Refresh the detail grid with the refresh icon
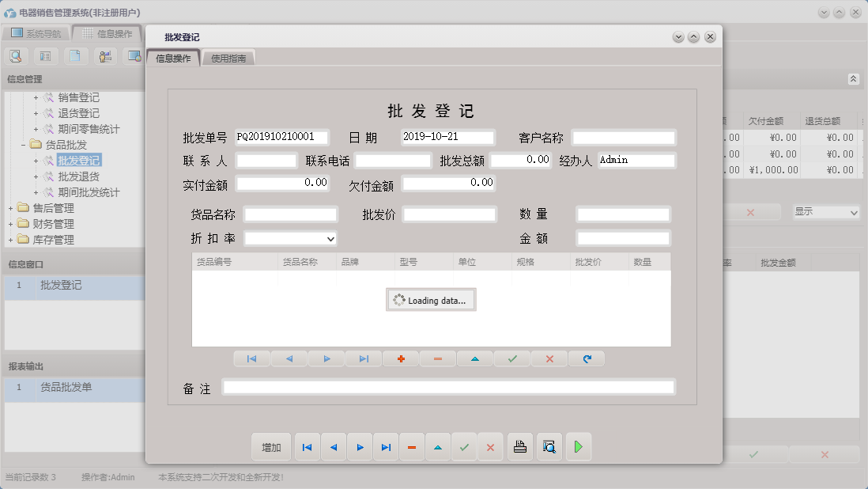The width and height of the screenshot is (868, 489). 585,358
